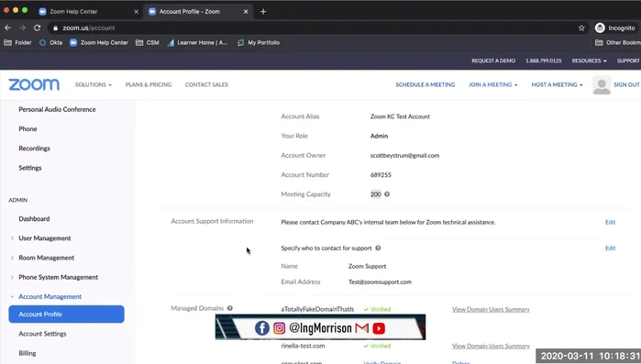This screenshot has width=641, height=364.
Task: Click the address bar URL
Action: coord(89,28)
